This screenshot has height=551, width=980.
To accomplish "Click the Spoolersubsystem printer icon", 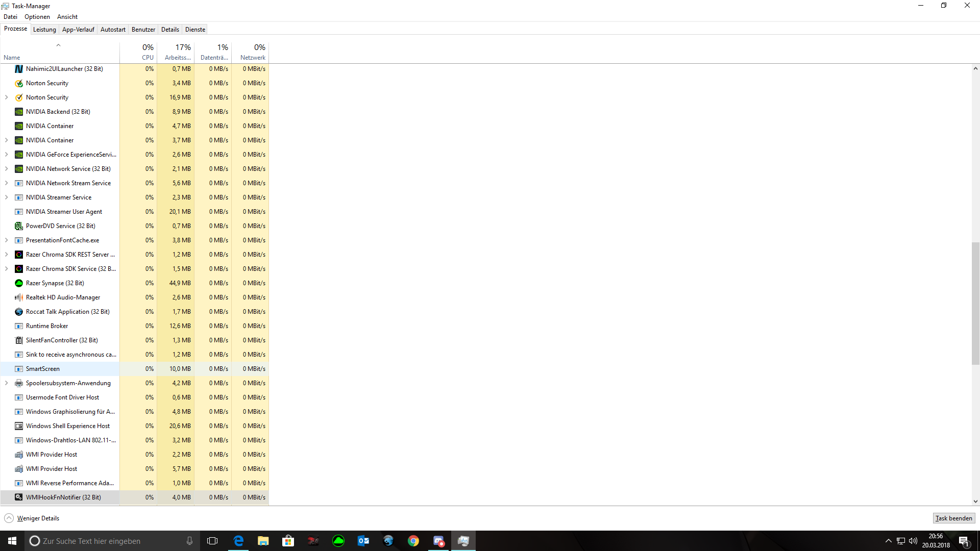I will point(19,383).
